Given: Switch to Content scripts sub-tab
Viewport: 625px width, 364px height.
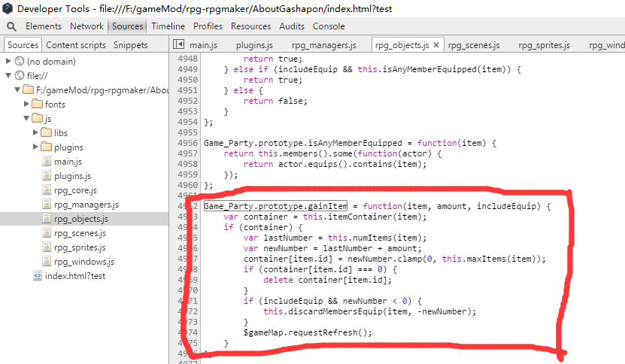Looking at the screenshot, I should click(x=76, y=45).
